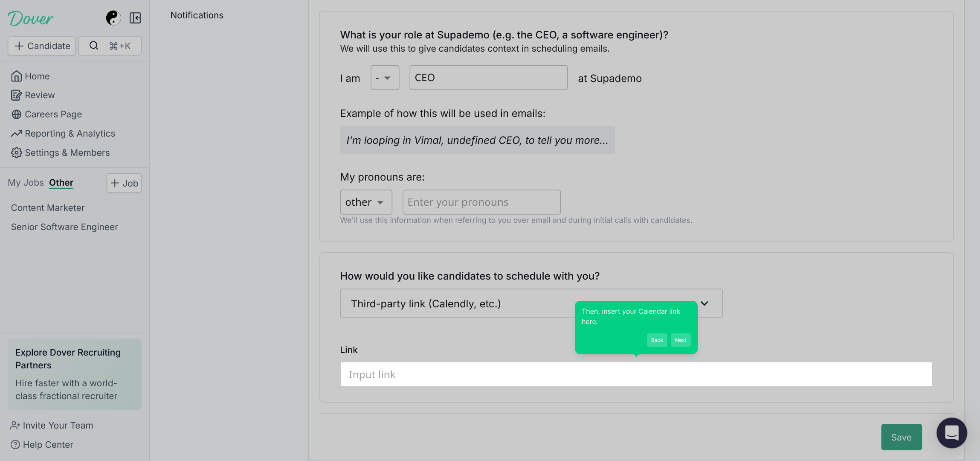980x461 pixels.
Task: Switch to the My Jobs tab
Action: click(x=26, y=183)
